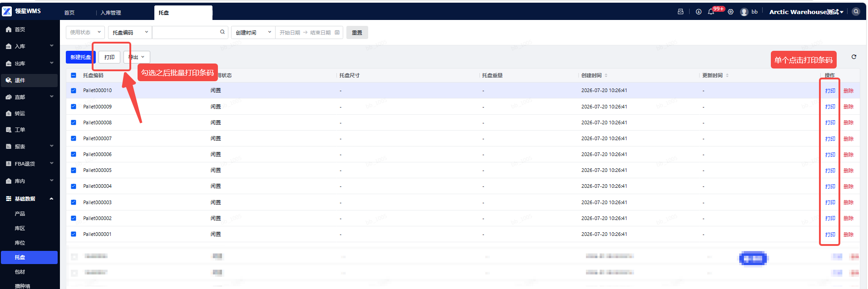Click the 开始日期 start date field
The width and height of the screenshot is (868, 289).
tap(290, 33)
